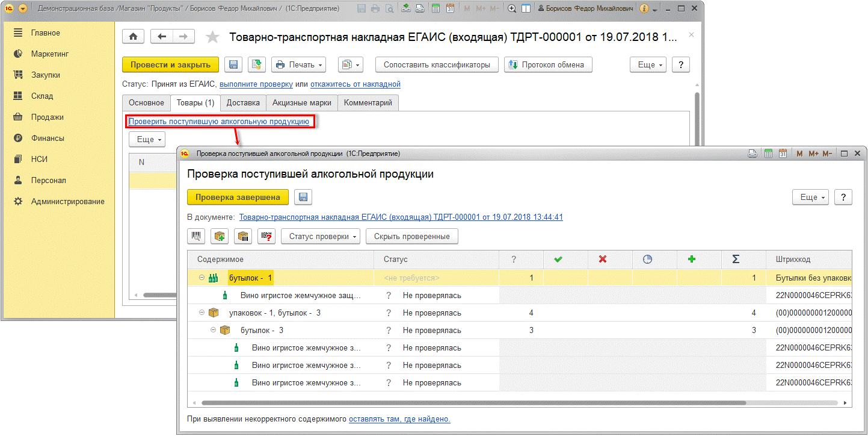Click 'оставлять там, где найдено.' link

399,419
